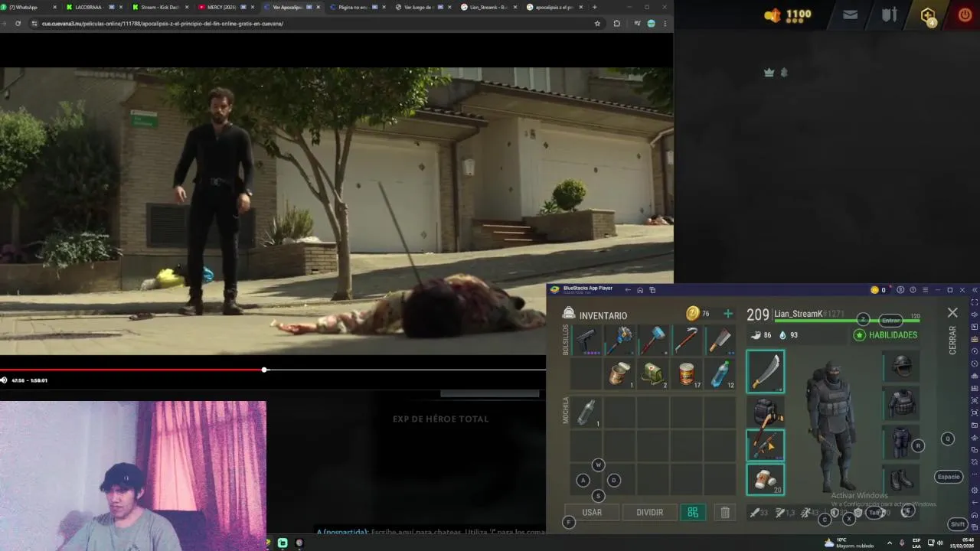This screenshot has width=980, height=551.
Task: Select the opened tin can item
Action: (619, 373)
